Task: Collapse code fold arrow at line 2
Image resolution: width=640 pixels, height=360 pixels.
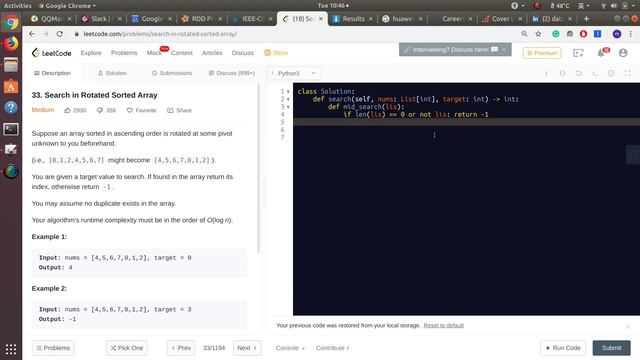Action: (288, 99)
